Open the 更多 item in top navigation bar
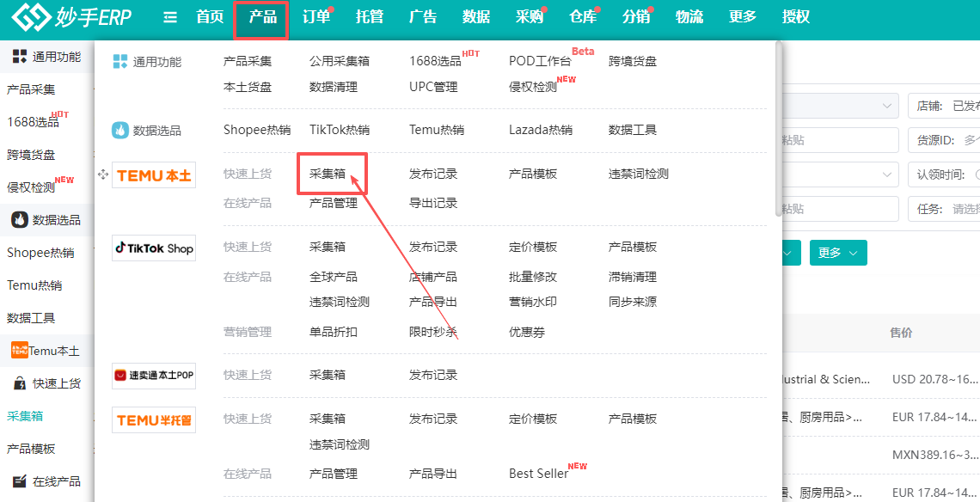 pyautogui.click(x=743, y=17)
